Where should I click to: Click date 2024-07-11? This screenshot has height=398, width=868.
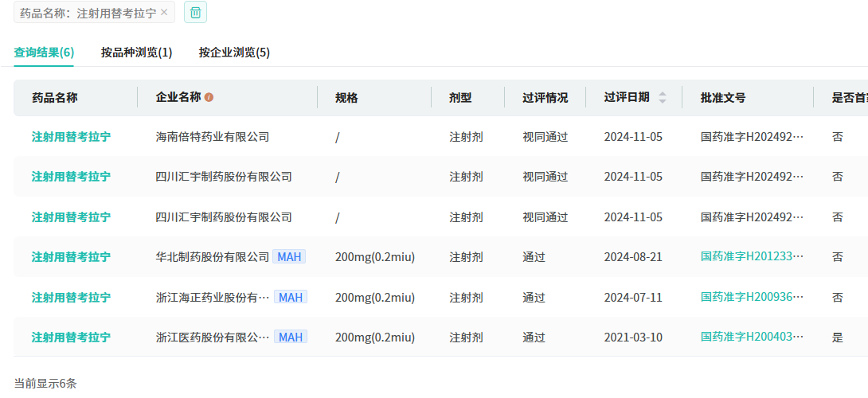633,297
